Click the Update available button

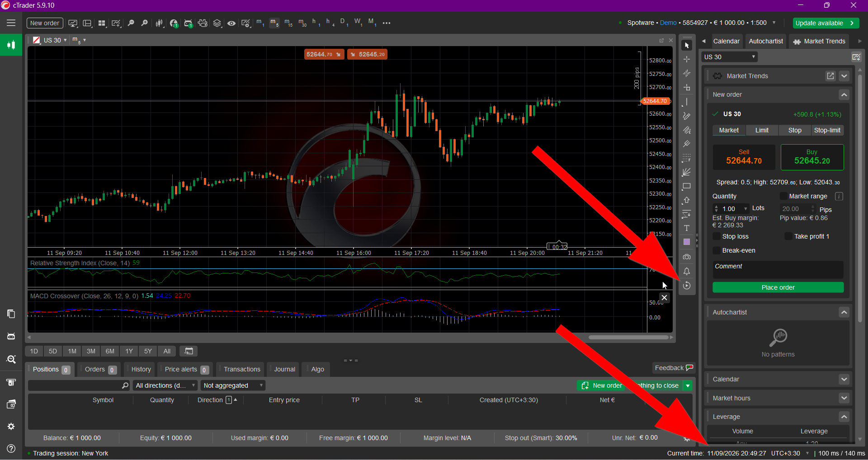point(825,23)
